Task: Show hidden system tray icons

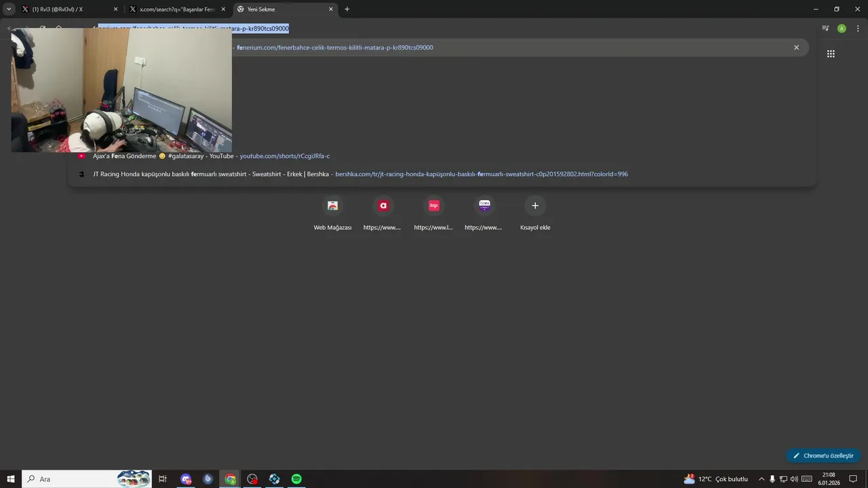Action: click(761, 479)
